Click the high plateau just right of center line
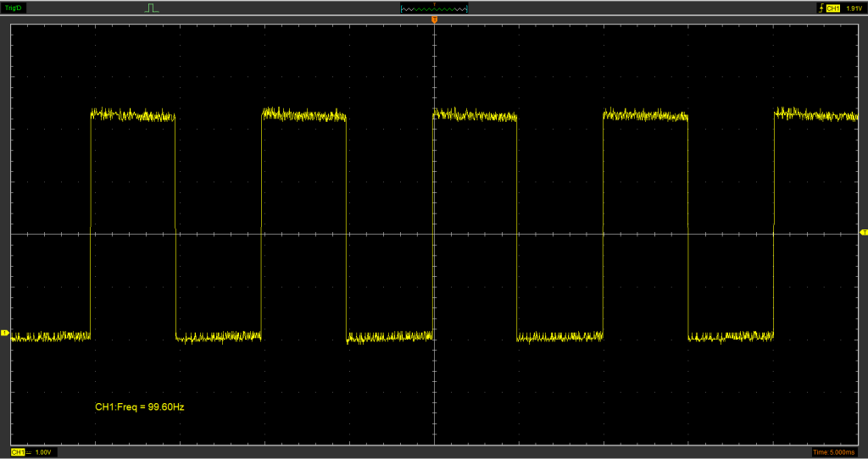The height and width of the screenshot is (459, 868). tap(475, 115)
